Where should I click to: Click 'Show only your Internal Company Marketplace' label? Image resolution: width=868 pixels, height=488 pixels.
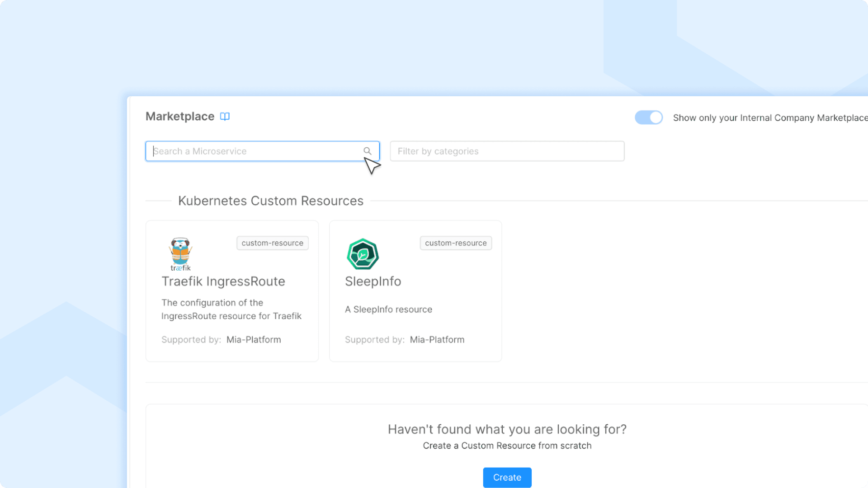770,118
